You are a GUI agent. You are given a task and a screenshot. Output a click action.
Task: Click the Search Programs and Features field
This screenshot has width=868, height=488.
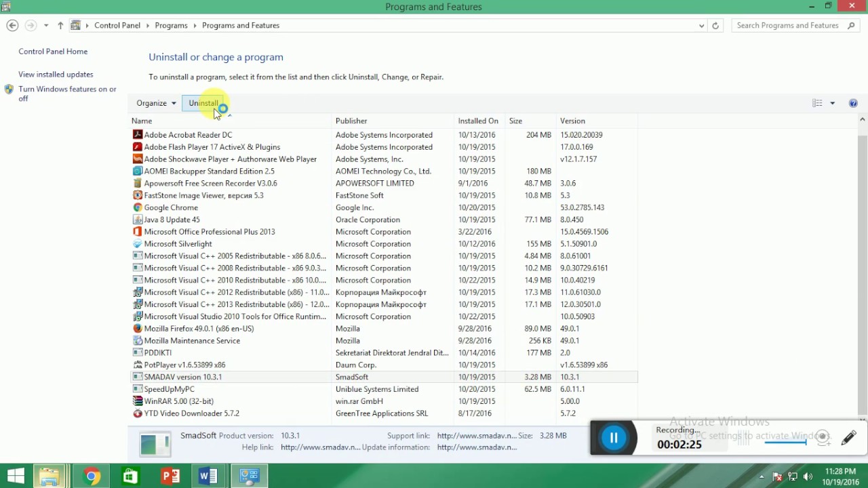click(796, 26)
